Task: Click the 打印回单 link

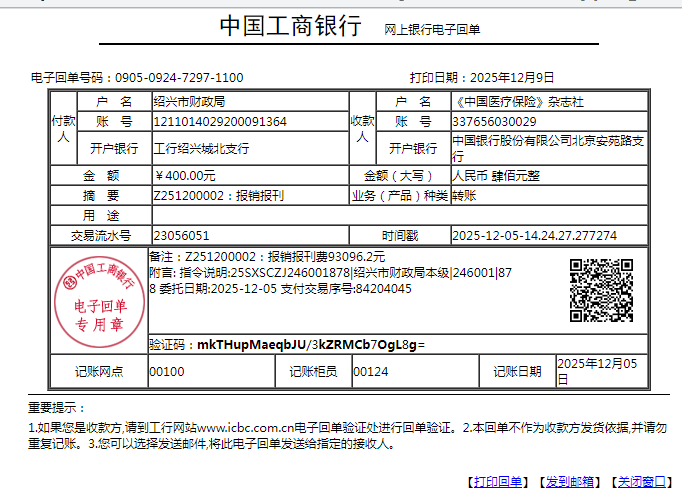Action: [x=499, y=483]
